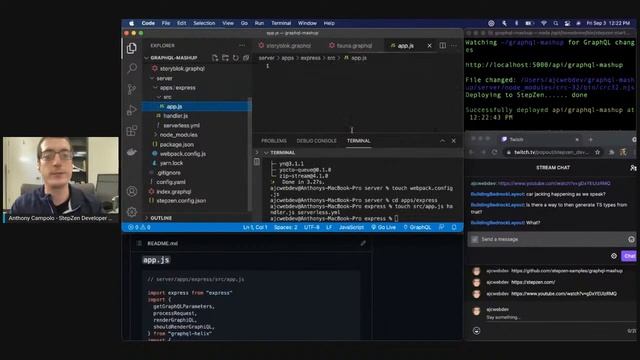Switch to the PROBLEMS panel tab
640x360 pixels.
click(274, 141)
